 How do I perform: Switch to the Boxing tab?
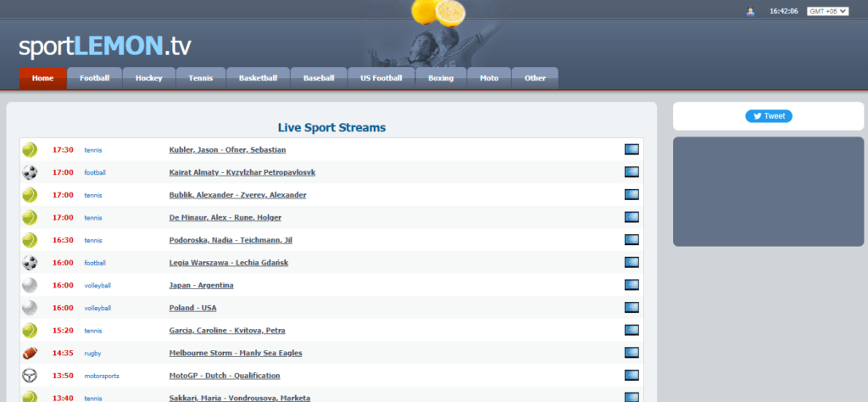pyautogui.click(x=441, y=78)
